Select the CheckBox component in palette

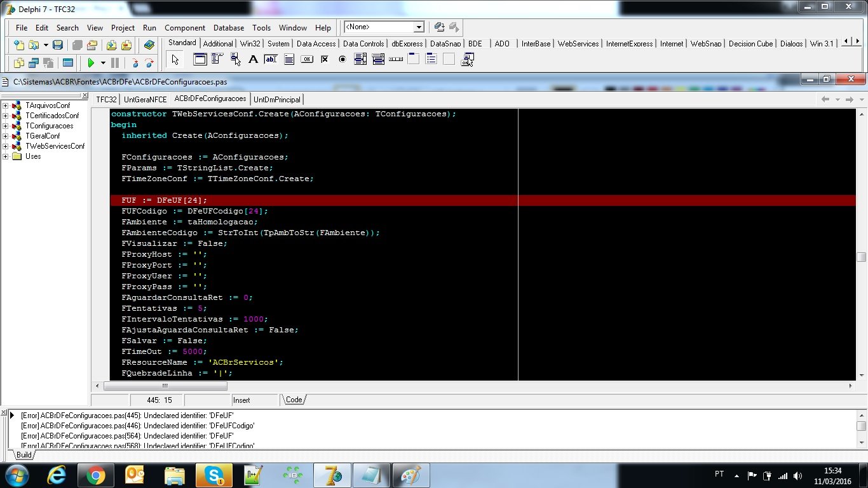point(324,59)
